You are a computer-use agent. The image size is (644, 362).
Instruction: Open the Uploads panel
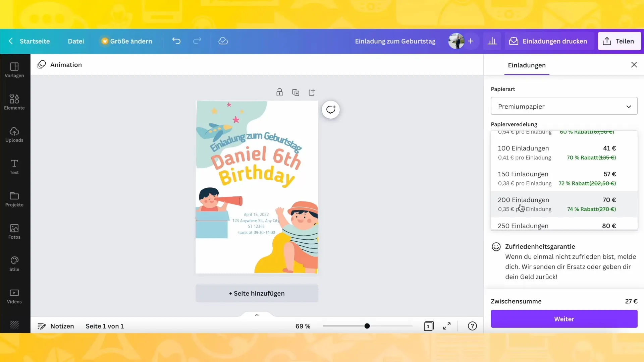pyautogui.click(x=14, y=135)
